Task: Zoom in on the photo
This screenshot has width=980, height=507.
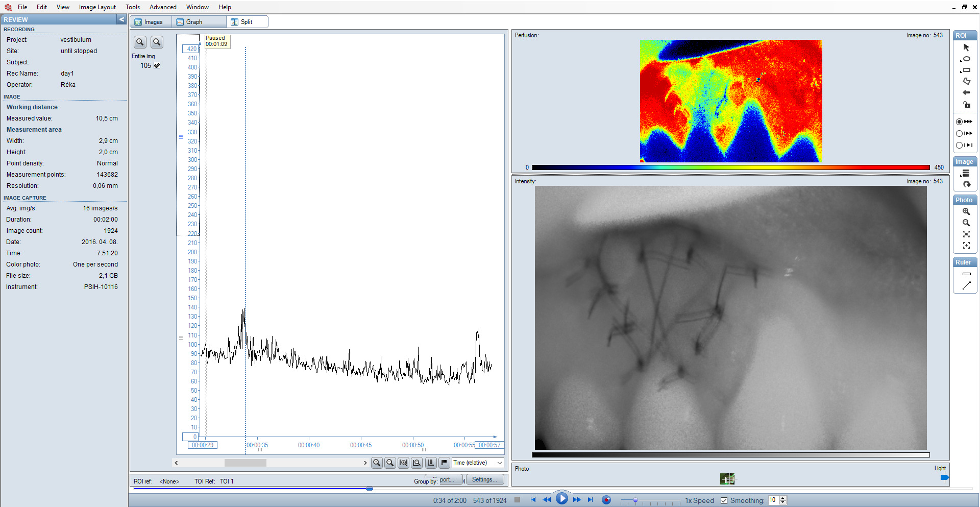Action: (x=966, y=211)
